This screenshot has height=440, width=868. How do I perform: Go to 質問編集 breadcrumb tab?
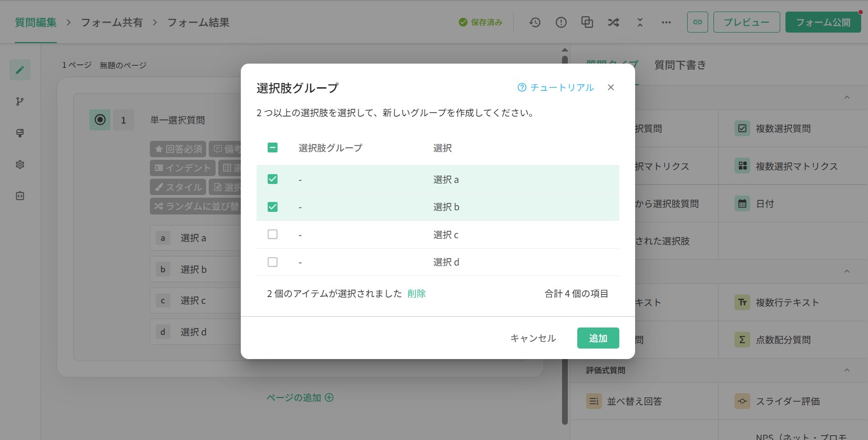coord(36,22)
